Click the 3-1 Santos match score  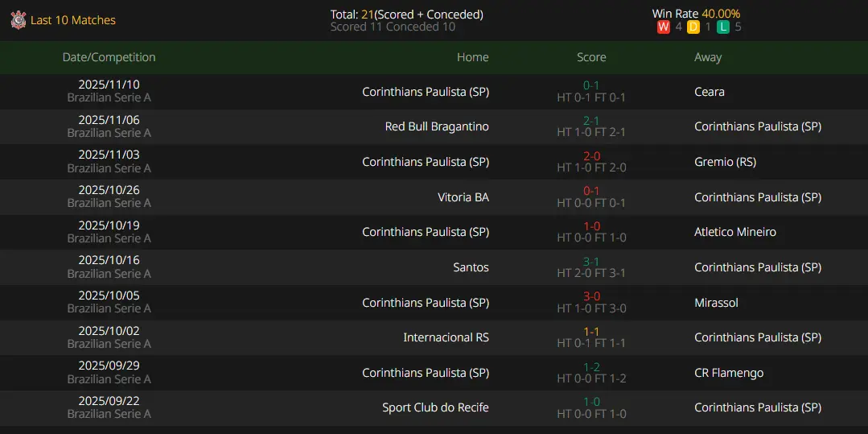coord(591,261)
